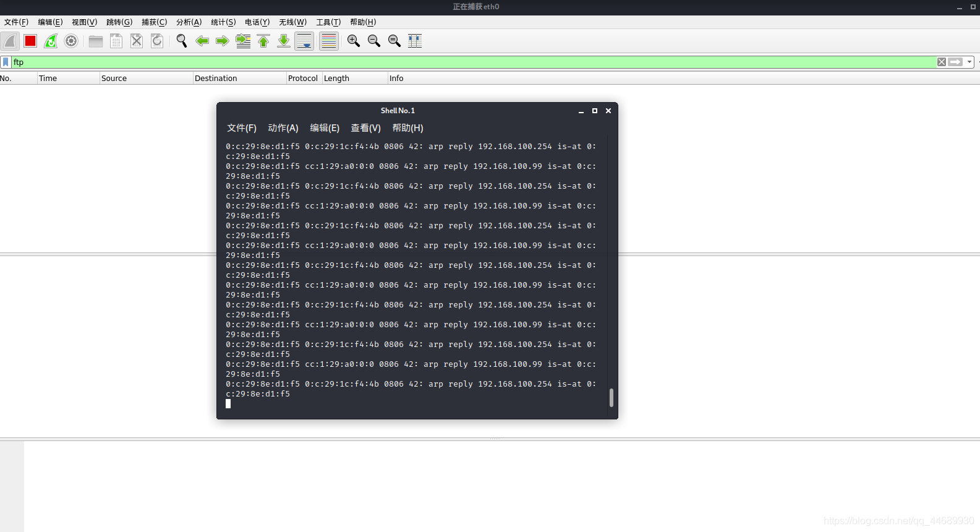Open 查看(V) menu in Shell window

pos(366,128)
